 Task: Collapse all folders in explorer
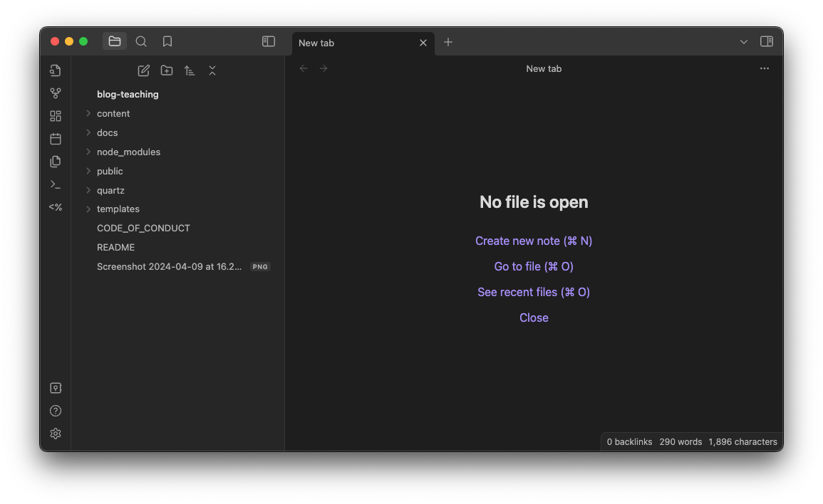click(x=212, y=70)
